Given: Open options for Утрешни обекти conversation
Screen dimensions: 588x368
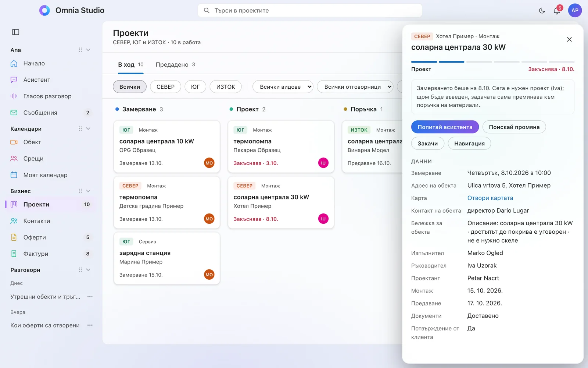Looking at the screenshot, I should [90, 297].
